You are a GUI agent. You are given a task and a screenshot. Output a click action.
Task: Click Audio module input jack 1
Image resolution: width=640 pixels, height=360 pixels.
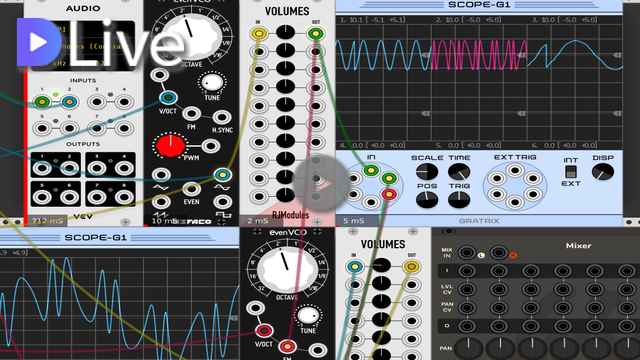point(42,101)
